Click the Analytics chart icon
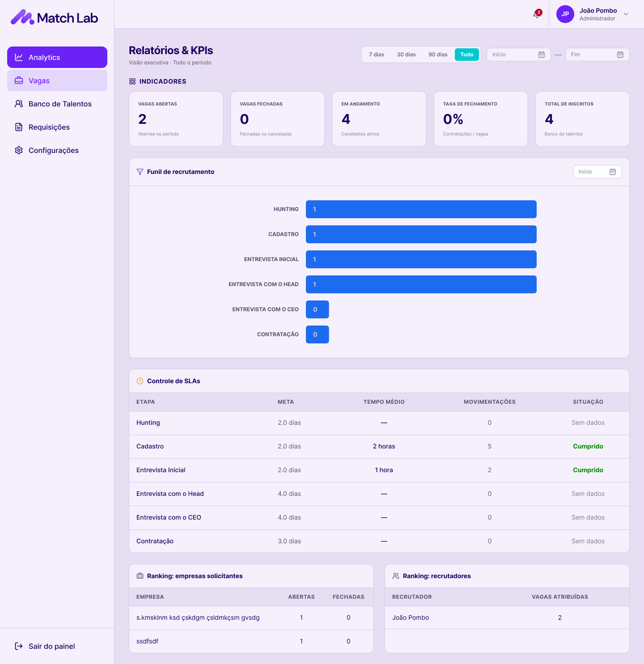 (x=19, y=57)
